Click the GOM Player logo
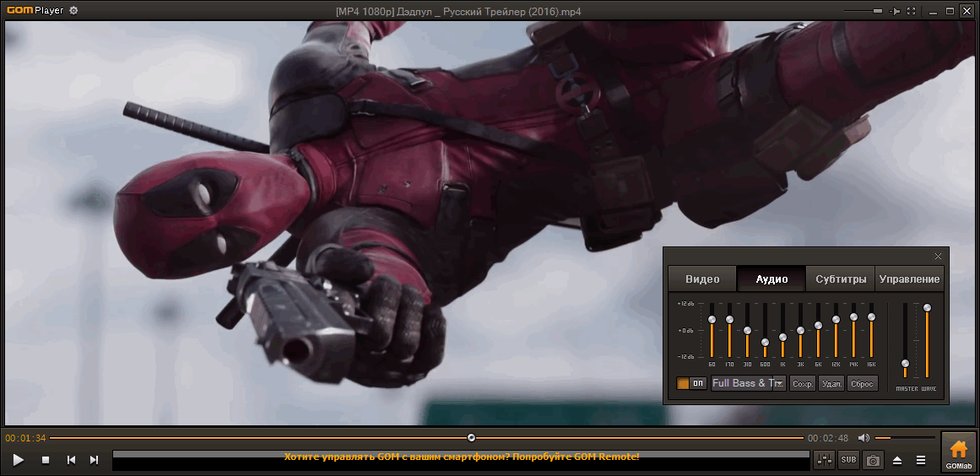The height and width of the screenshot is (476, 980). (x=35, y=11)
